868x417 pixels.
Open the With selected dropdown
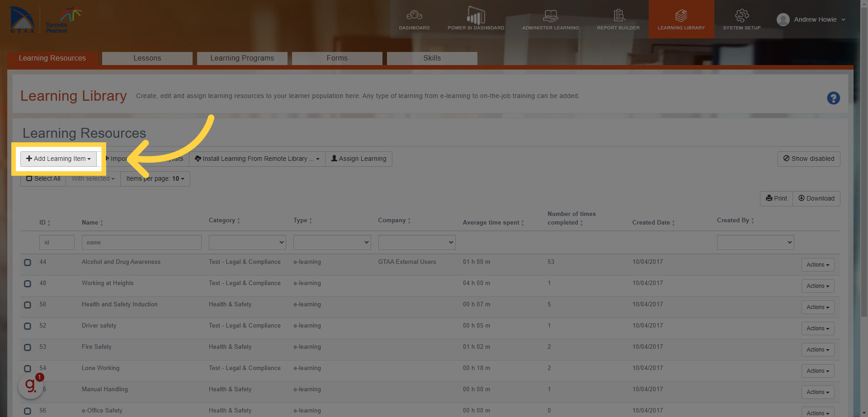93,178
